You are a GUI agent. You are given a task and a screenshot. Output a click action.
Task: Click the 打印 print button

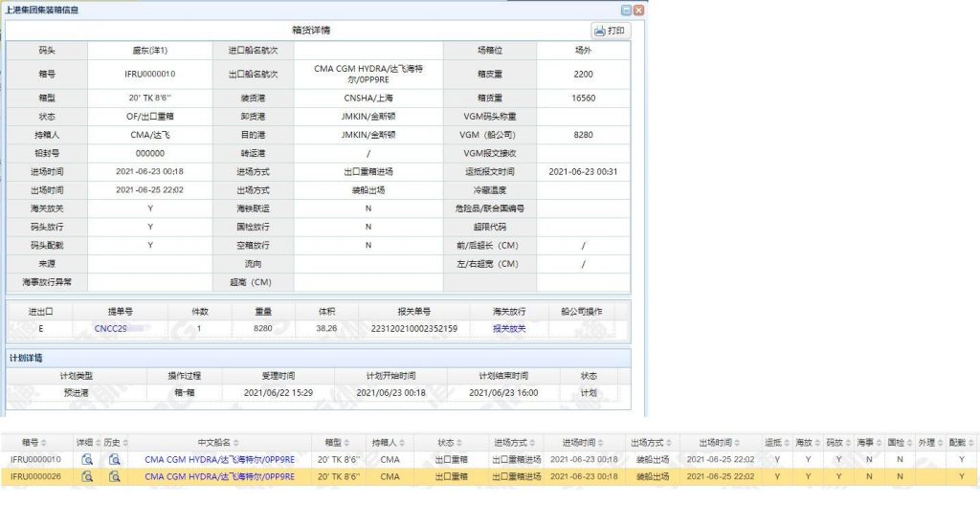(611, 31)
